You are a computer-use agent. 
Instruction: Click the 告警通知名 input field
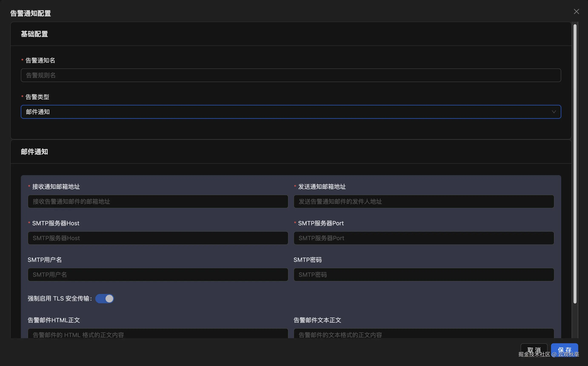[291, 75]
